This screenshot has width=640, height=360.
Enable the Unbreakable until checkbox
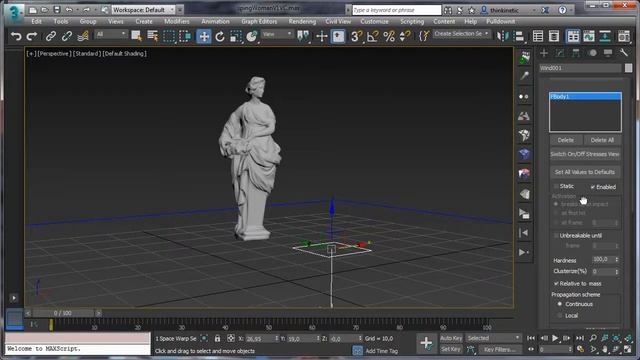(x=556, y=236)
